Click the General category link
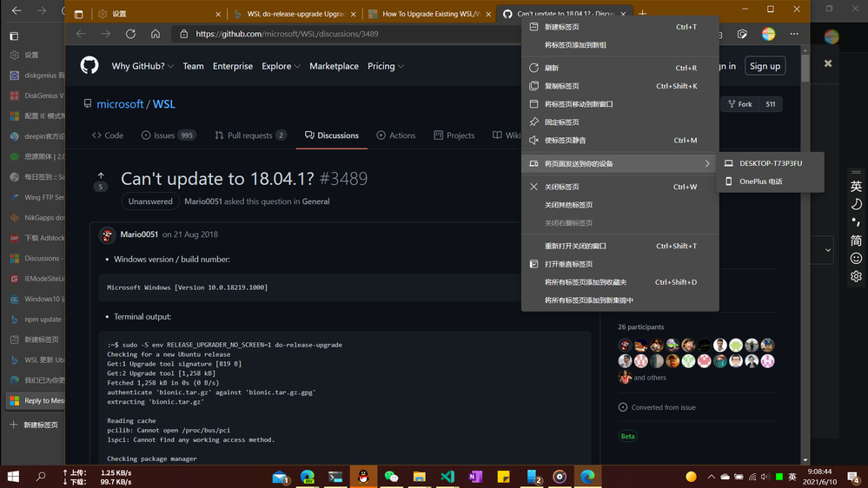The image size is (868, 488). [315, 201]
